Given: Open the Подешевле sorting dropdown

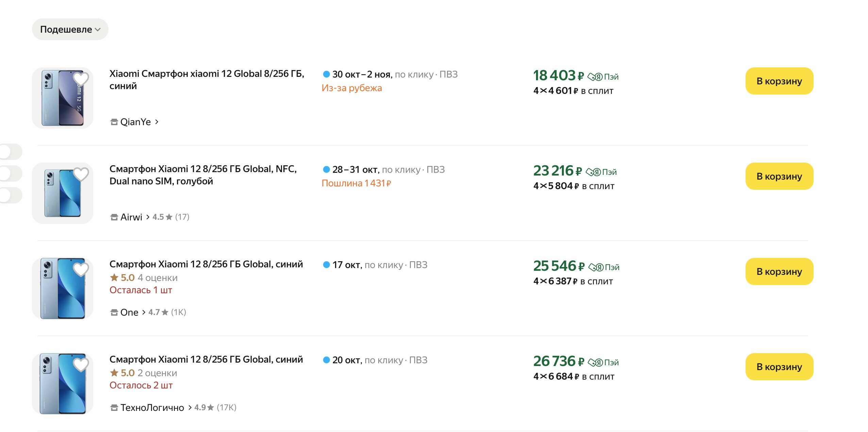Looking at the screenshot, I should 70,30.
